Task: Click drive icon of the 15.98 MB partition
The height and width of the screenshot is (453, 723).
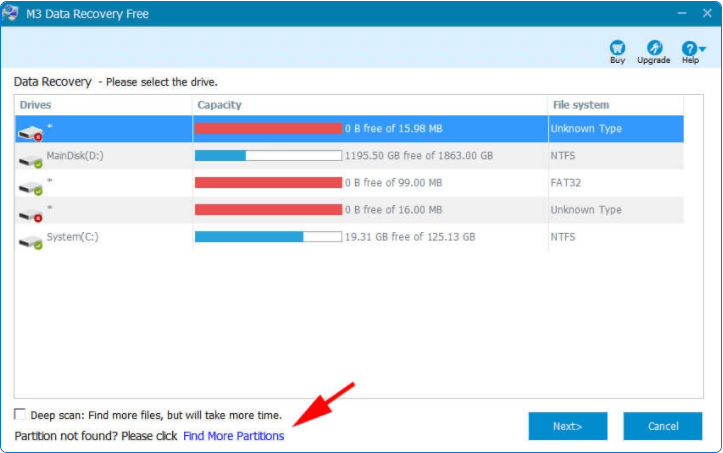Action: (30, 134)
